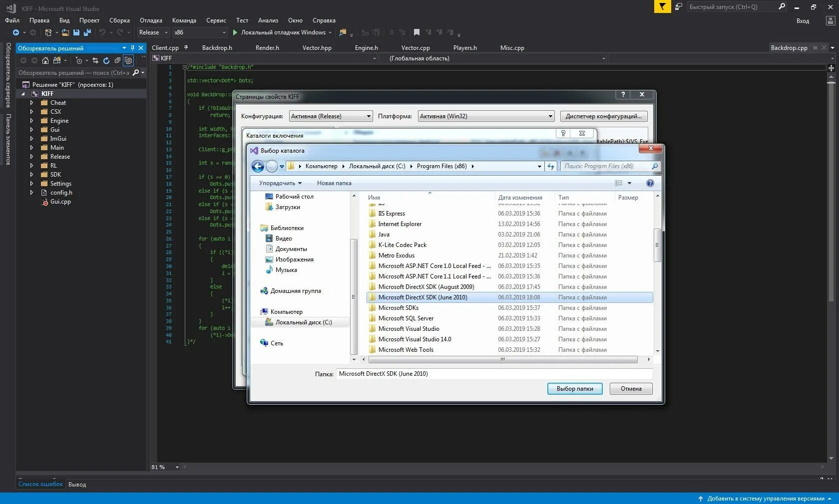Open the Файл menu

12,20
